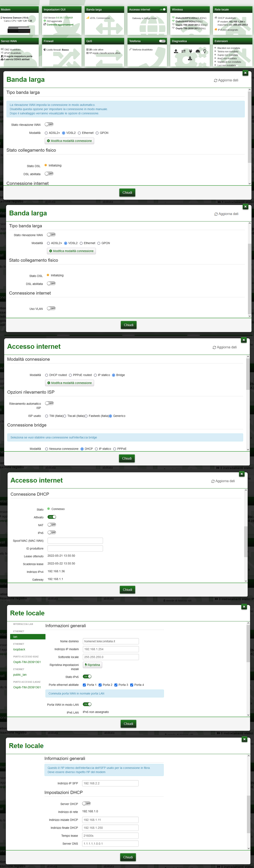Click Modifica modalità connessione in Accesso internet dialog
This screenshot has width=254, height=868.
[70, 383]
